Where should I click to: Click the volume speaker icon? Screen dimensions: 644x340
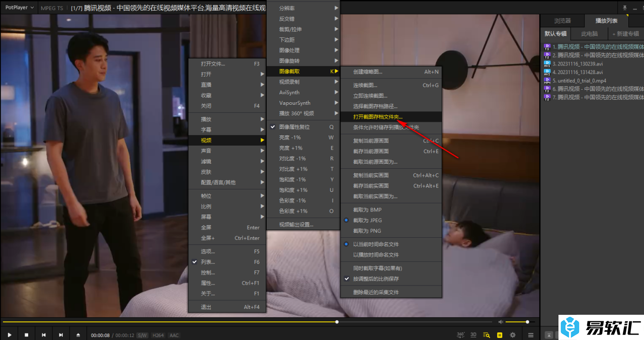tap(501, 321)
